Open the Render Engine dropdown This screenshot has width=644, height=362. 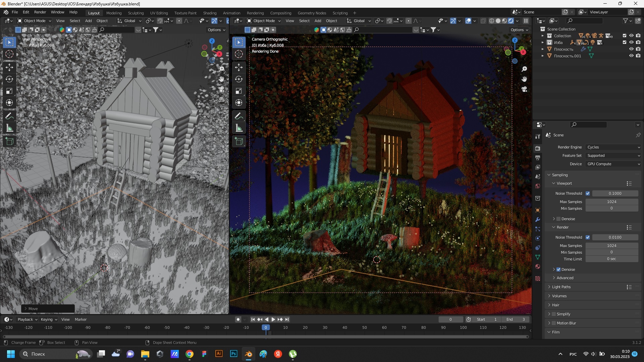613,147
